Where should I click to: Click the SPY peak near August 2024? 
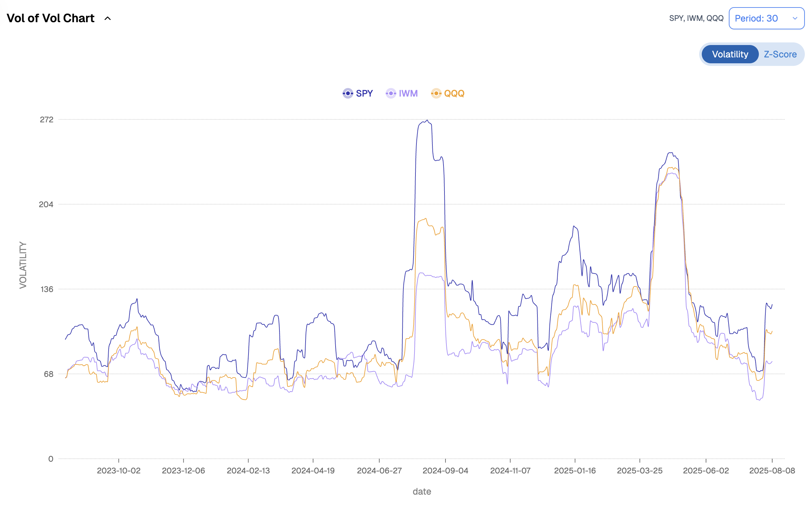pos(427,120)
